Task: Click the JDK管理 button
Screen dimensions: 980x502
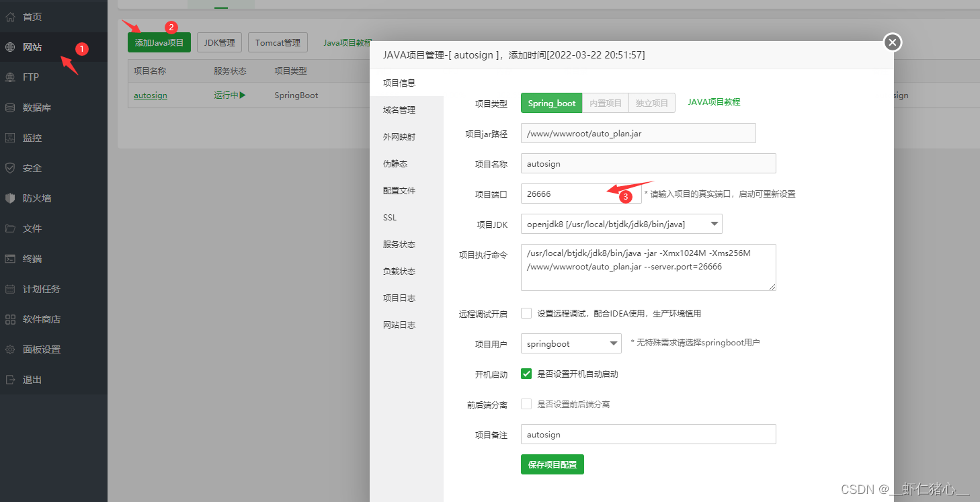Action: coord(220,42)
